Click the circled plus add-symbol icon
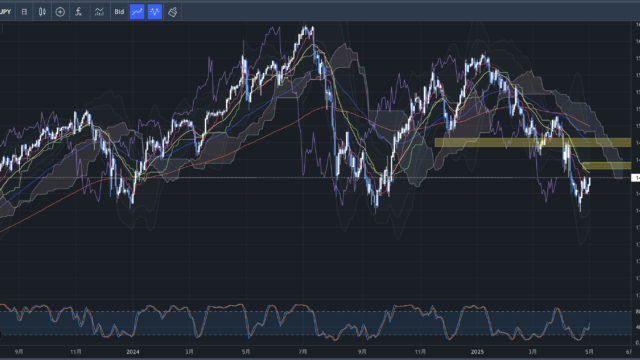The image size is (640, 360). [60, 12]
